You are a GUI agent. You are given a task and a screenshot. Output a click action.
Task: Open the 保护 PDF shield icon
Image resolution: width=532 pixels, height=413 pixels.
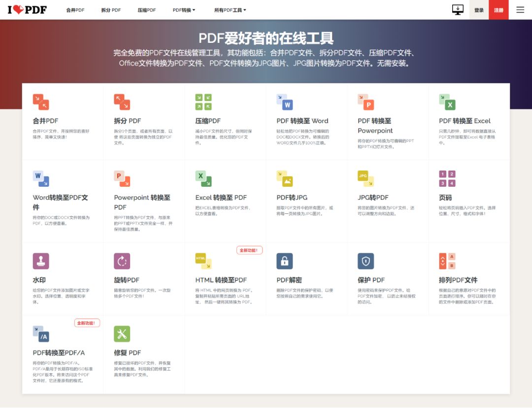tap(366, 261)
